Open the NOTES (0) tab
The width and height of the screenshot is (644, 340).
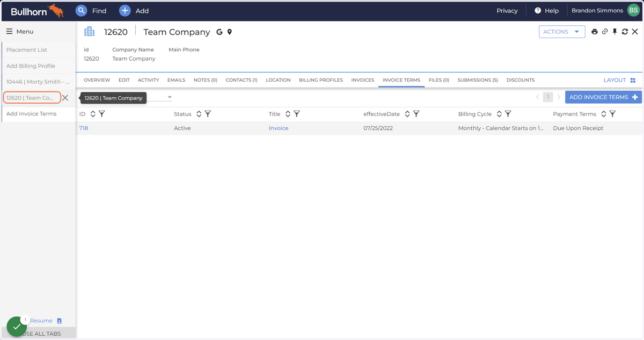(x=206, y=80)
